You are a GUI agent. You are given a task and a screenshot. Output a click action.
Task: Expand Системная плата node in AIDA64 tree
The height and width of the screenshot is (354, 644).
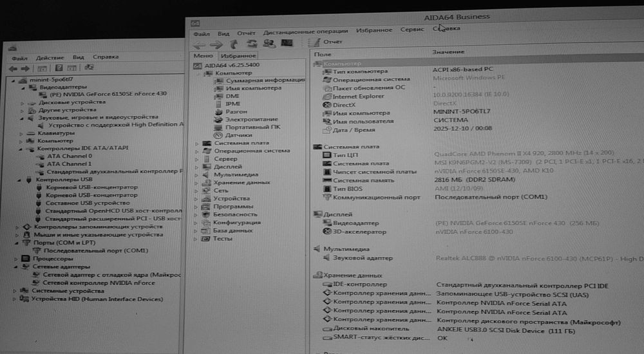196,144
